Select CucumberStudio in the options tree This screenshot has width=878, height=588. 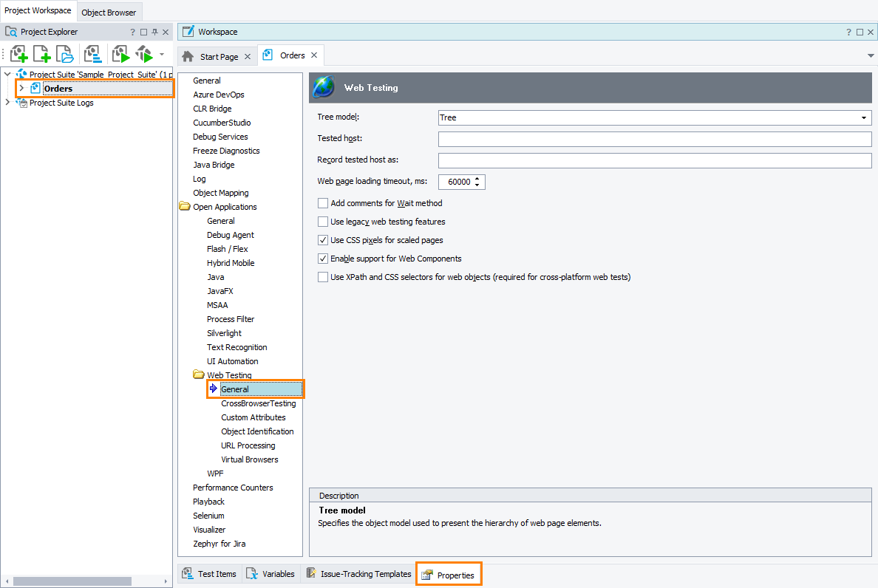click(x=222, y=123)
